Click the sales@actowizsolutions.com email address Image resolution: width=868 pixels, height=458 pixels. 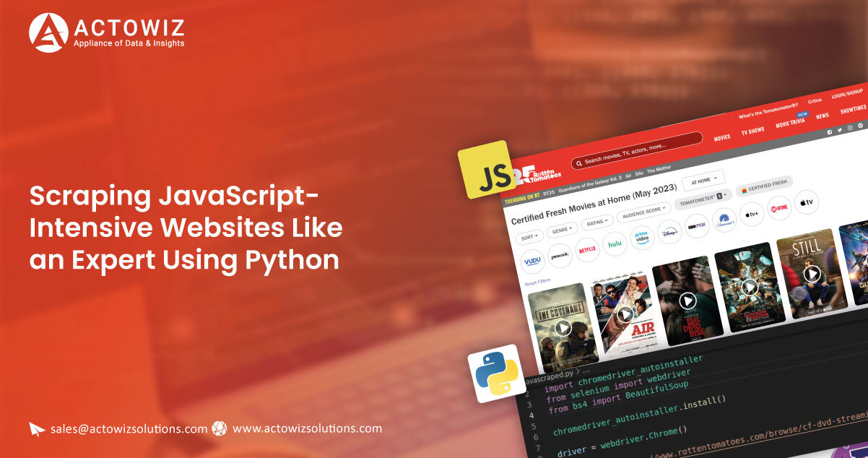[129, 428]
